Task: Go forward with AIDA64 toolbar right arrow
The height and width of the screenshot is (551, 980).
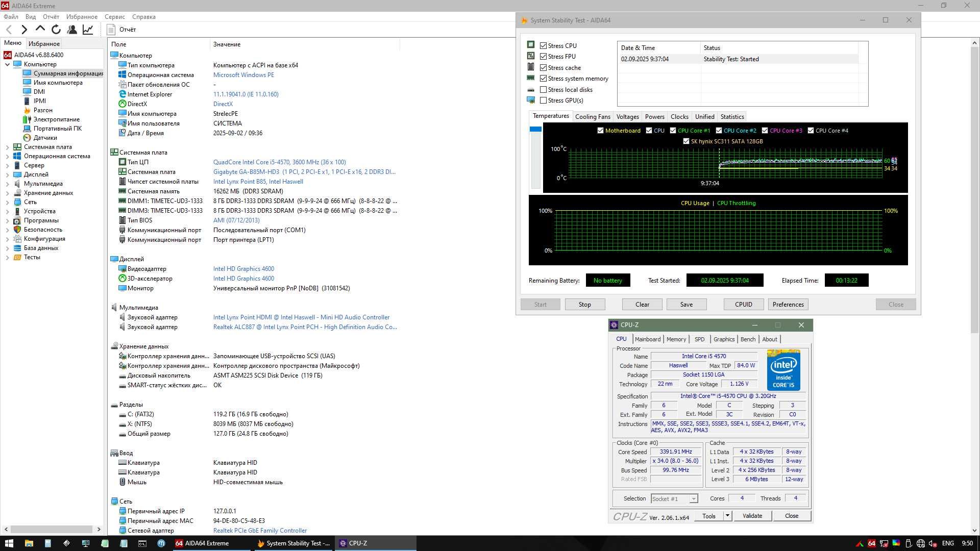Action: (24, 30)
